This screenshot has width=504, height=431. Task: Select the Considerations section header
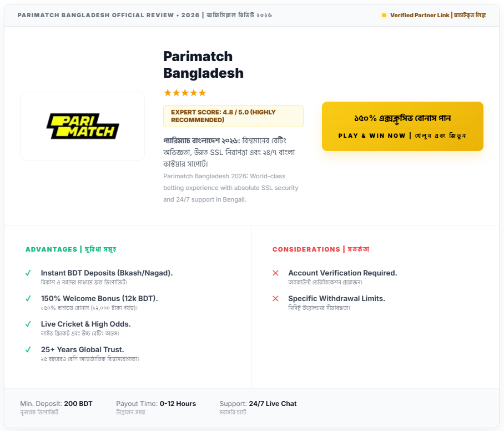(x=320, y=249)
